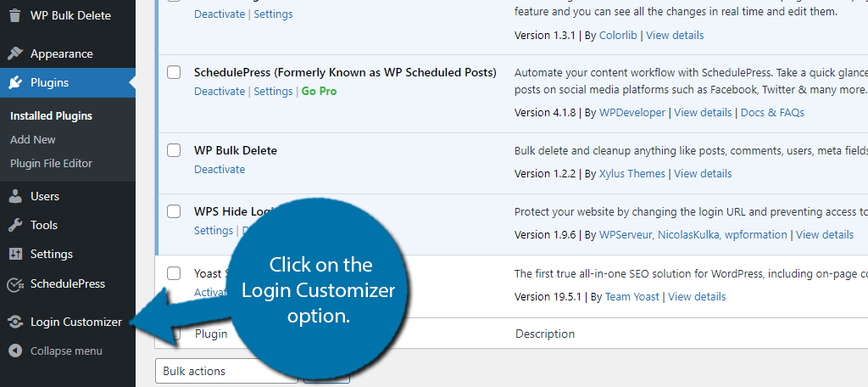
Task: Go to Installed Plugins submenu
Action: pyautogui.click(x=51, y=116)
